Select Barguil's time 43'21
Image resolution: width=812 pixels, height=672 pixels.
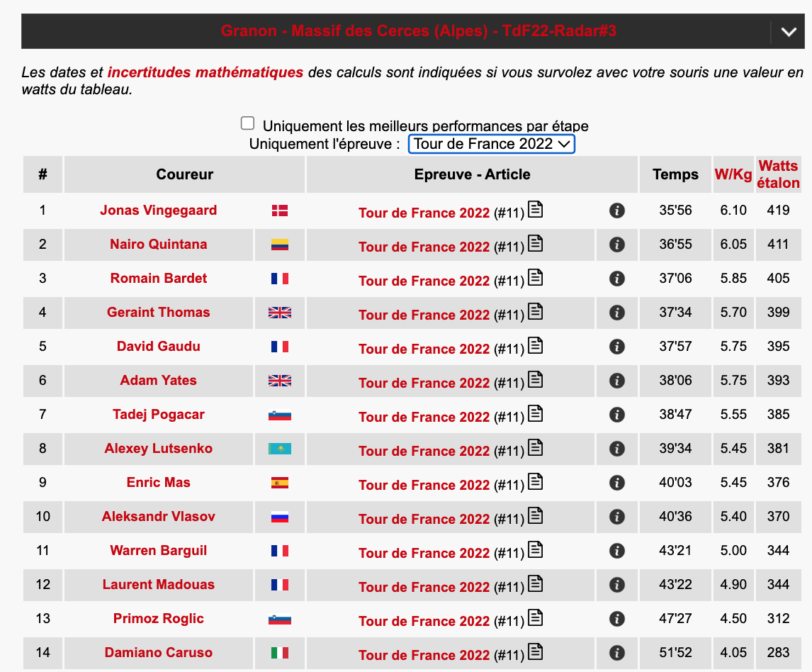coord(675,550)
